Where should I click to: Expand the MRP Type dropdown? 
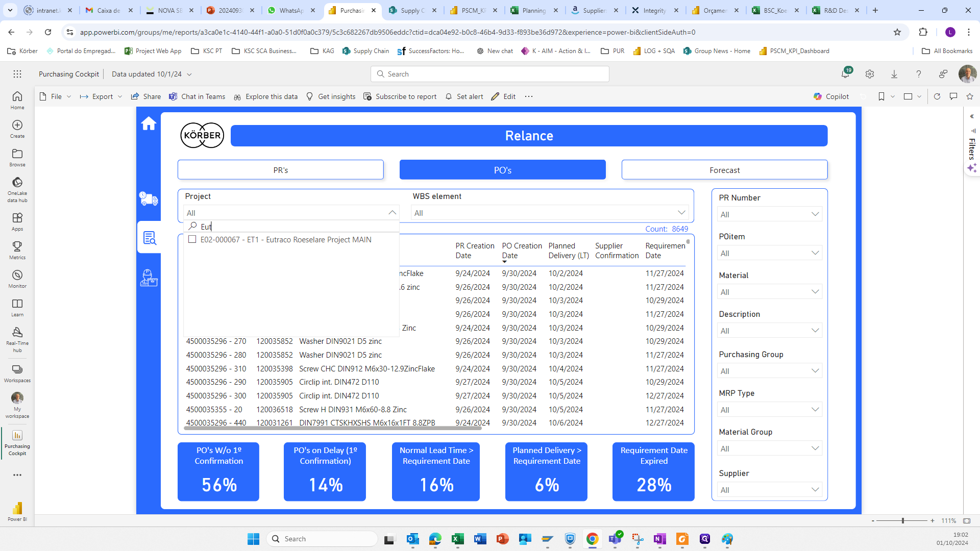[x=815, y=410]
